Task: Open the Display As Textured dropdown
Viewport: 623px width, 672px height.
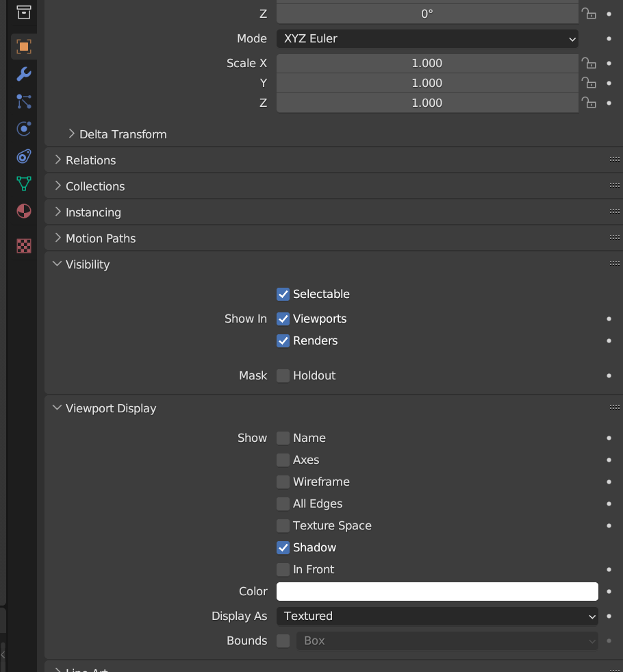Action: [x=437, y=616]
